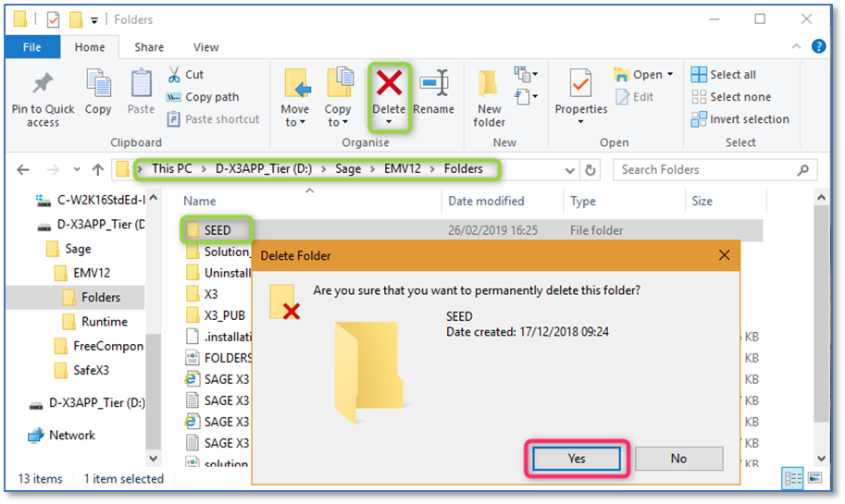Switch to Details view icon in status bar

pos(793,478)
